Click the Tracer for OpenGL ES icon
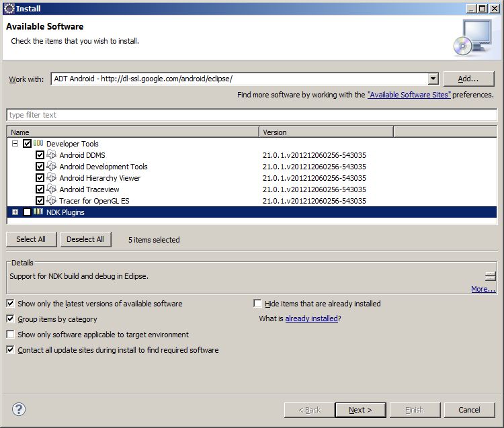Screen dimensions: 504x428 [x=52, y=200]
